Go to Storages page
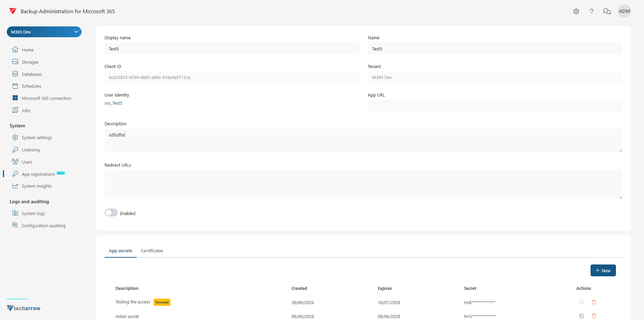Image resolution: width=644 pixels, height=320 pixels. [30, 62]
